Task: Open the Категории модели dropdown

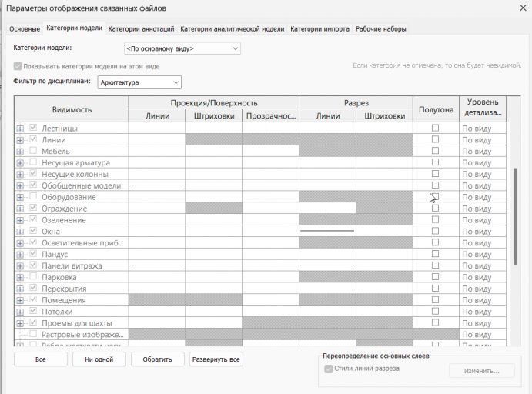Action: pos(182,48)
